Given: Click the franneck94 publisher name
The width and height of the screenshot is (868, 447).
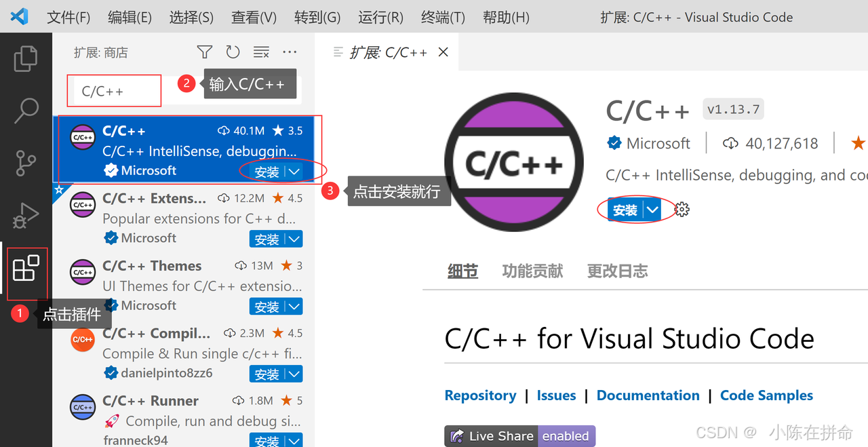Looking at the screenshot, I should [x=136, y=440].
